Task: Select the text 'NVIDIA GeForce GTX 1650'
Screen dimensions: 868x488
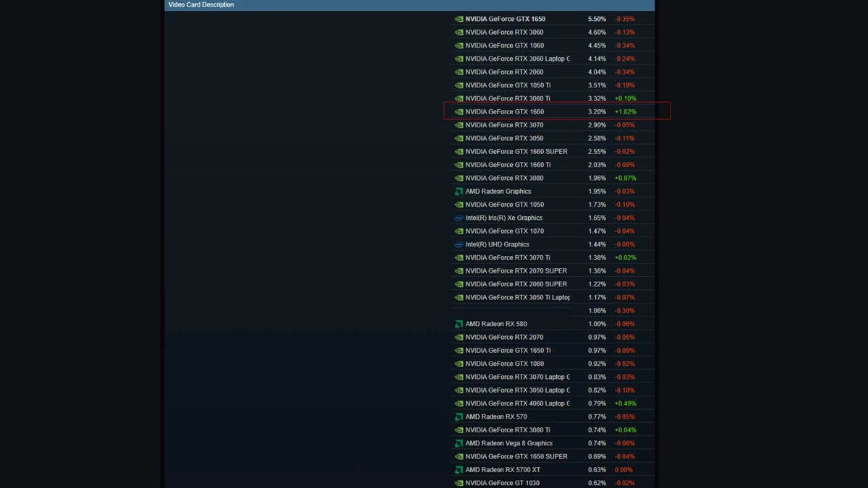Action: point(506,19)
